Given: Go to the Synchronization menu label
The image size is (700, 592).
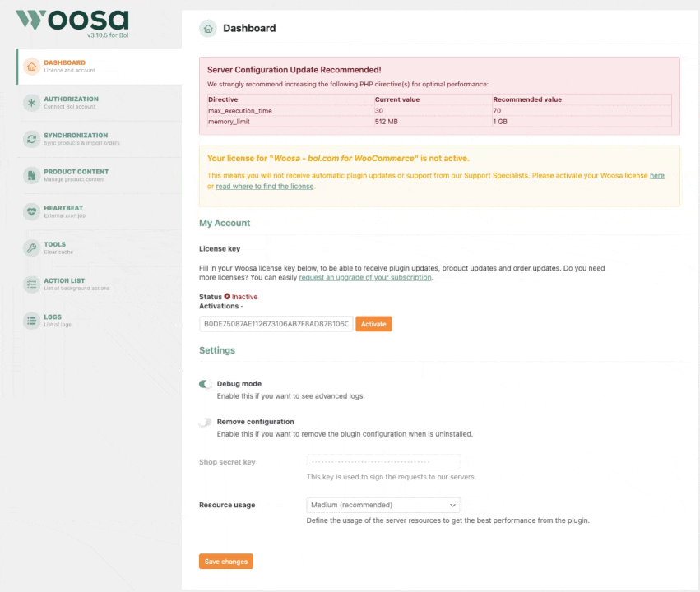Looking at the screenshot, I should pyautogui.click(x=76, y=135).
